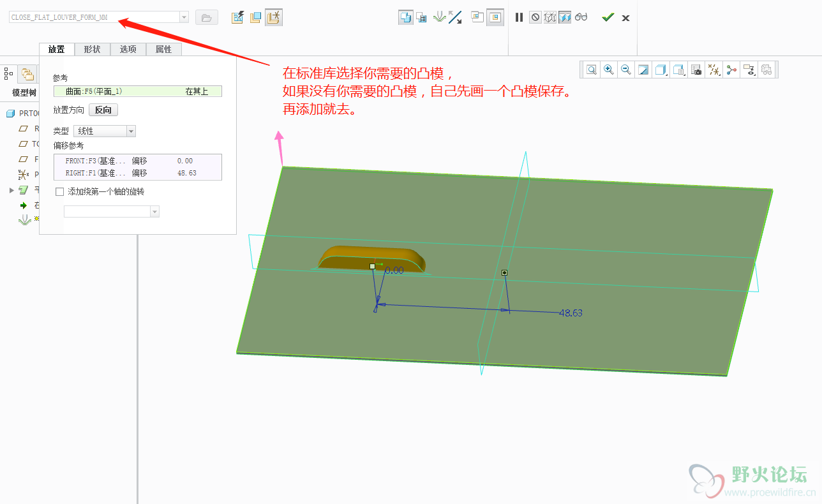Toggle the highlighted blue interface placement icon
This screenshot has width=822, height=504.
coord(405,18)
